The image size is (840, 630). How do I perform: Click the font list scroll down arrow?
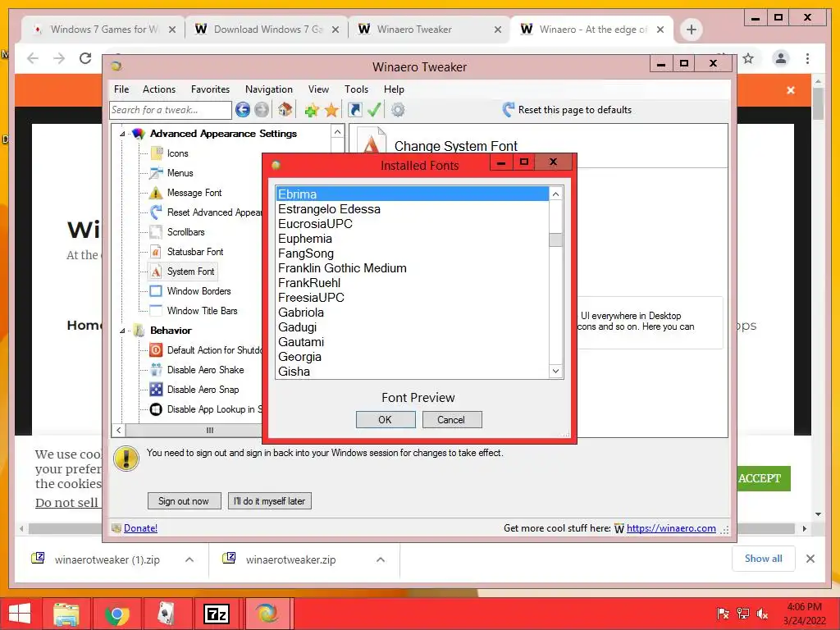555,371
